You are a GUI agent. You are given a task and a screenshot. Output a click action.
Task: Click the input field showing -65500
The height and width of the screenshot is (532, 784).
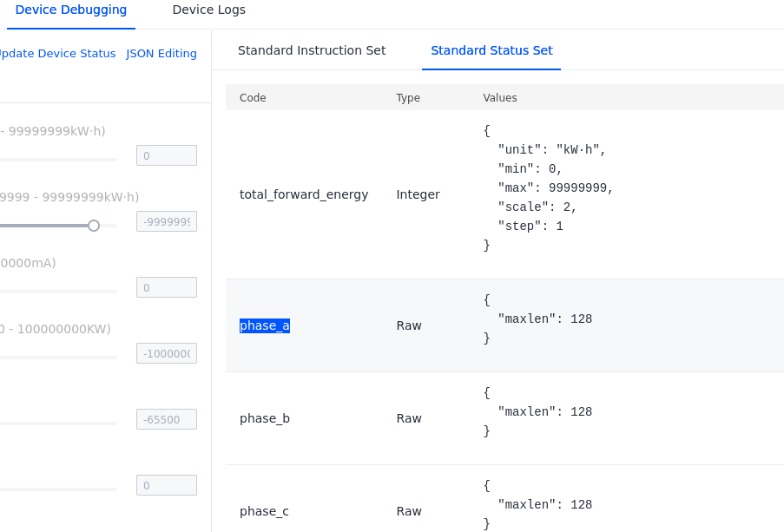coord(167,419)
